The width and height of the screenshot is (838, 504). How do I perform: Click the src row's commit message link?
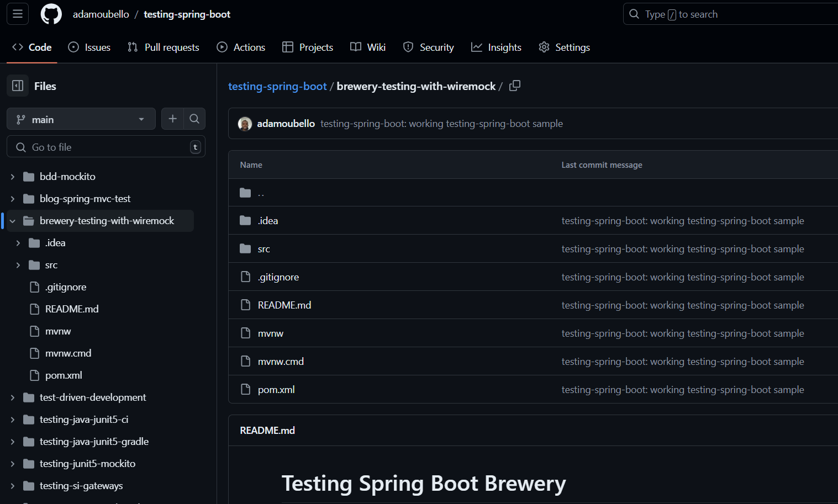coord(683,248)
